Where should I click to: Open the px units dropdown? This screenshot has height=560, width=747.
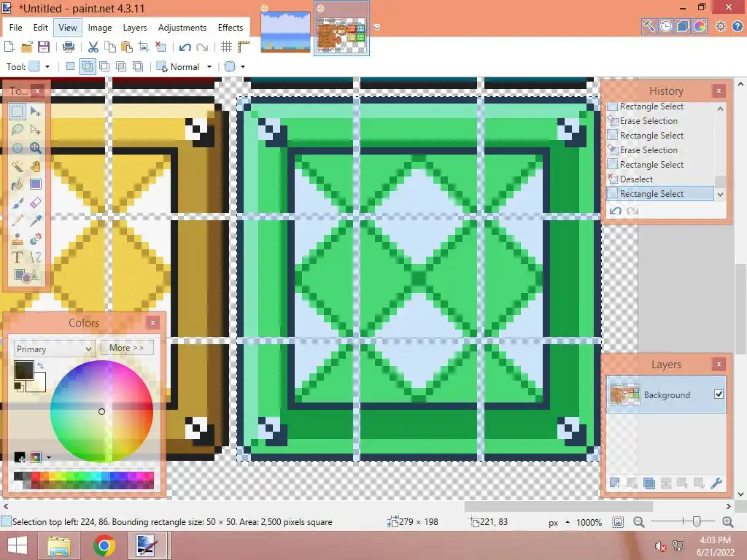(568, 522)
